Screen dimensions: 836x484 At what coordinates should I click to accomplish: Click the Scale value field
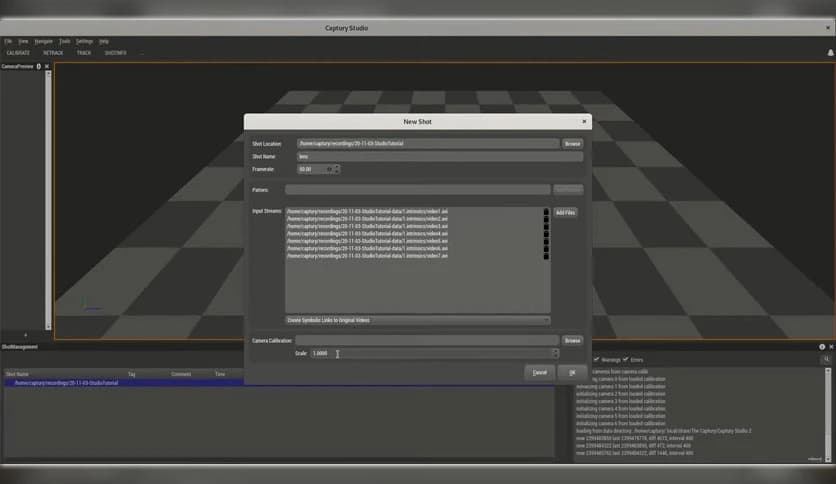431,353
